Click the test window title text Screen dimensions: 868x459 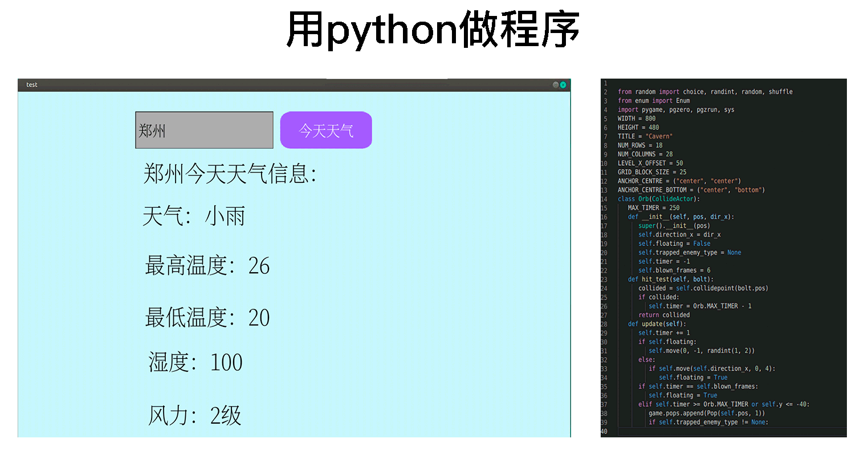pos(32,85)
